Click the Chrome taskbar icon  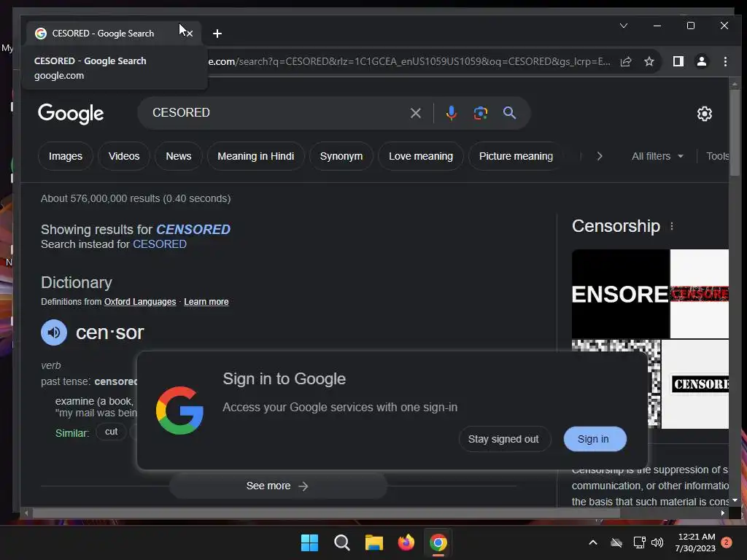coord(438,542)
